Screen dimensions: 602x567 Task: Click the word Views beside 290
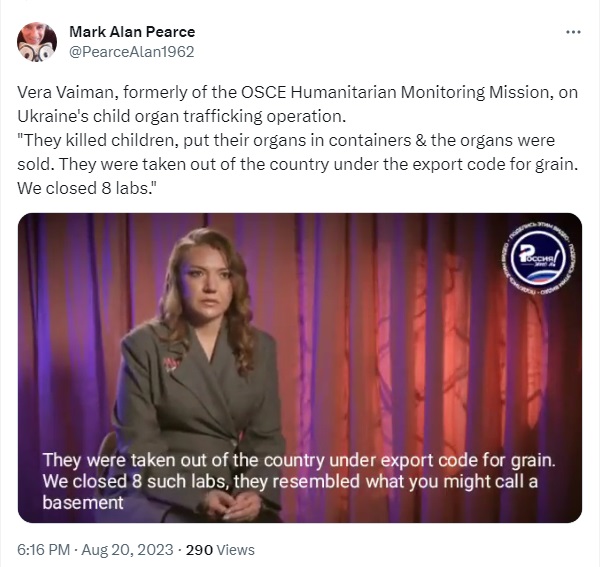click(235, 550)
